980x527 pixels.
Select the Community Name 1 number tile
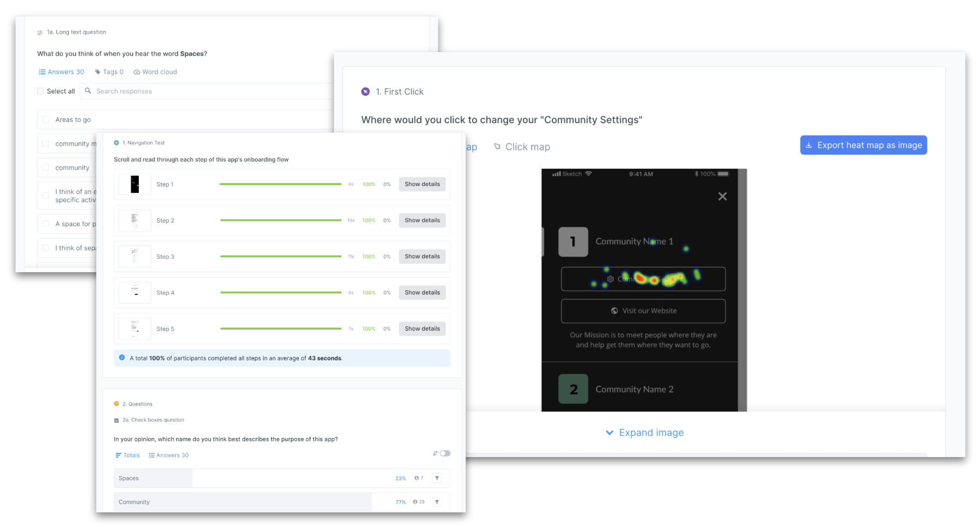(x=573, y=242)
